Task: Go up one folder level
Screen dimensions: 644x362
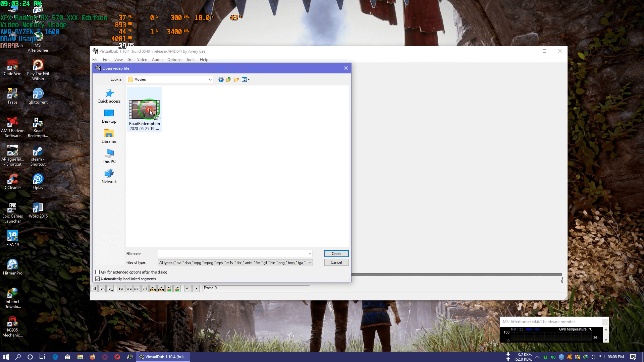Action: tap(228, 79)
